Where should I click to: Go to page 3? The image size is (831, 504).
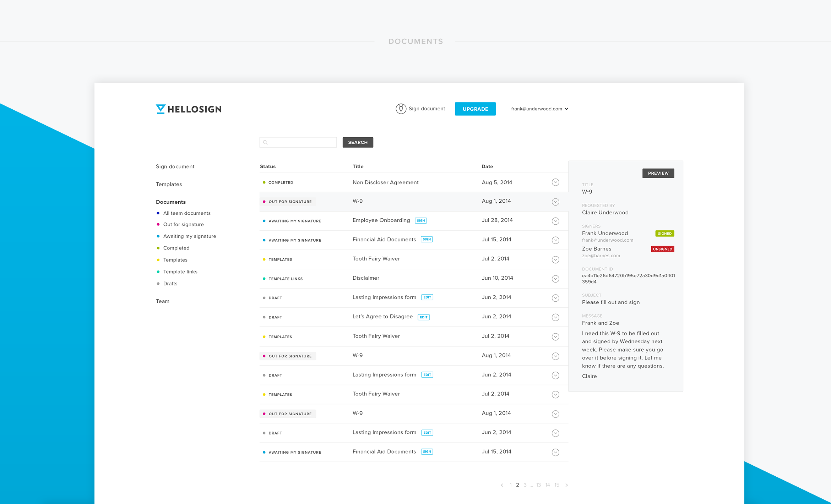[525, 485]
